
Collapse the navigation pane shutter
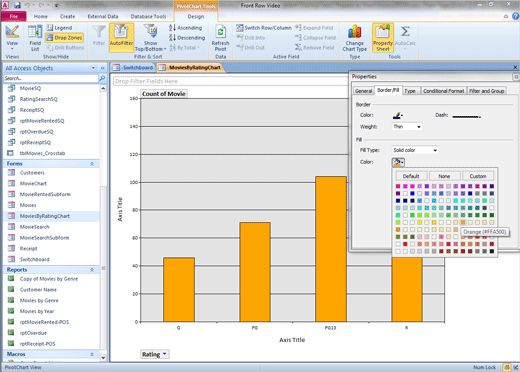pyautogui.click(x=103, y=68)
